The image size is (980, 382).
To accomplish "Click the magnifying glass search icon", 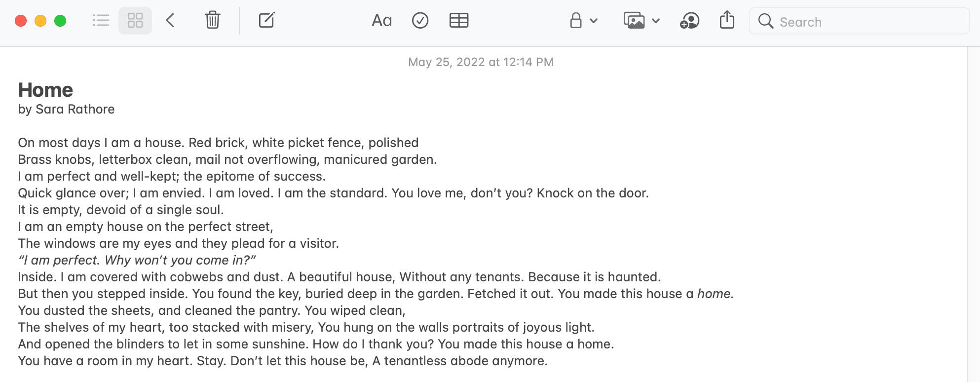I will (765, 21).
